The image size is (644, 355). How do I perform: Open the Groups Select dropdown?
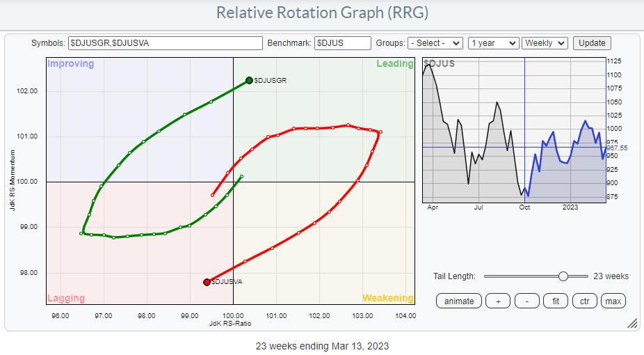pos(435,43)
